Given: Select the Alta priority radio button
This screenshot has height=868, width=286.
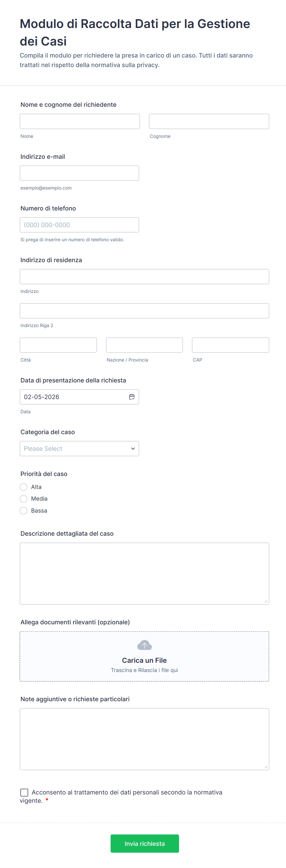Looking at the screenshot, I should [24, 487].
